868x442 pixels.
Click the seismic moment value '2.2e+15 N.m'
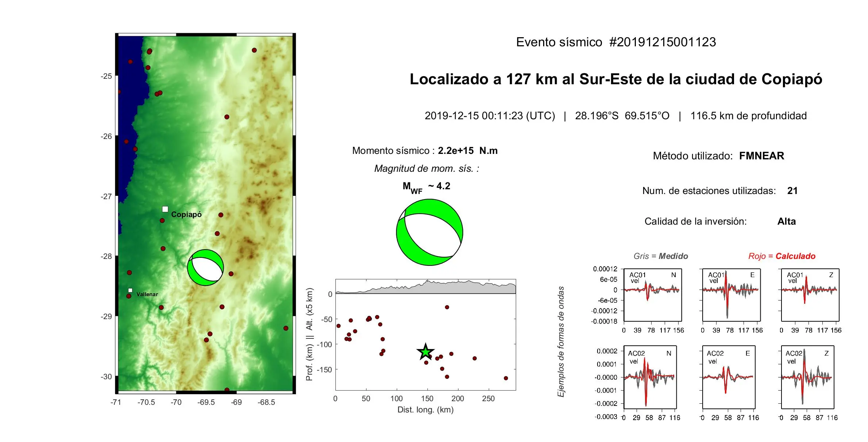pyautogui.click(x=468, y=151)
